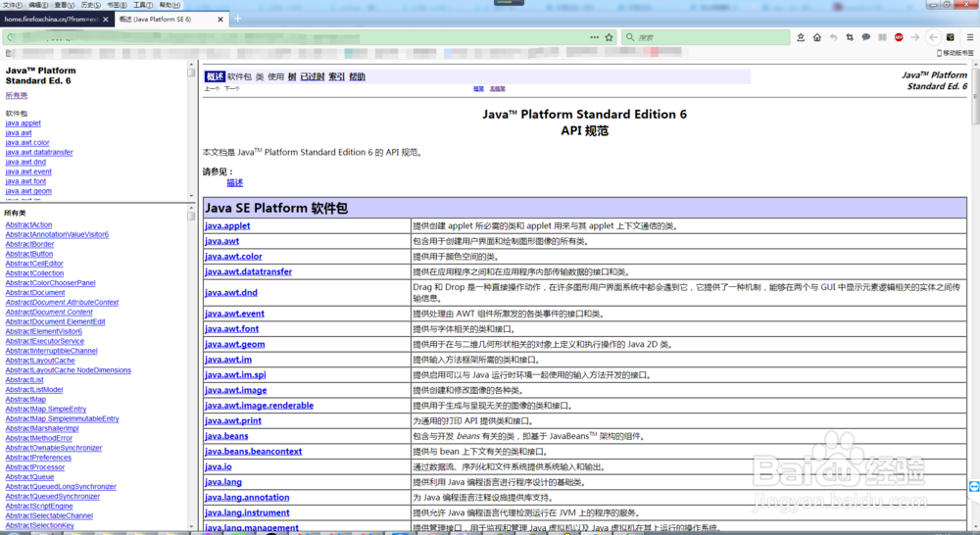Open java.applet in left package list
Viewport: 980px width, 535px height.
(24, 123)
